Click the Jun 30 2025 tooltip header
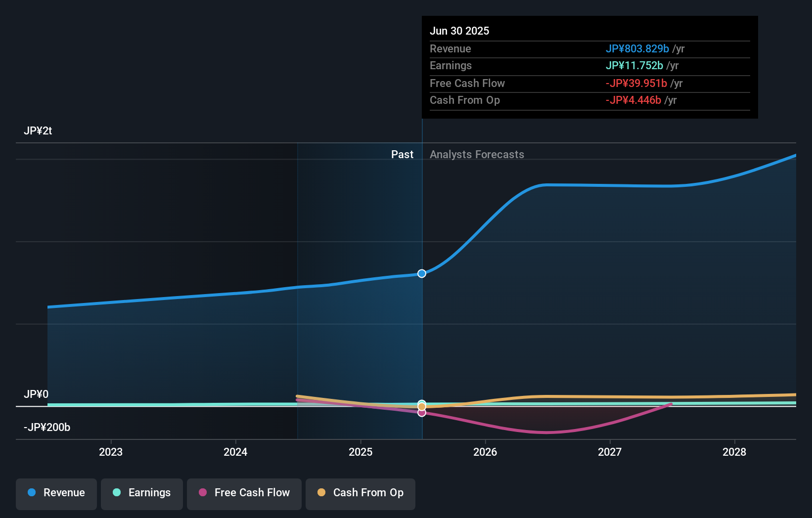This screenshot has height=518, width=812. point(459,31)
